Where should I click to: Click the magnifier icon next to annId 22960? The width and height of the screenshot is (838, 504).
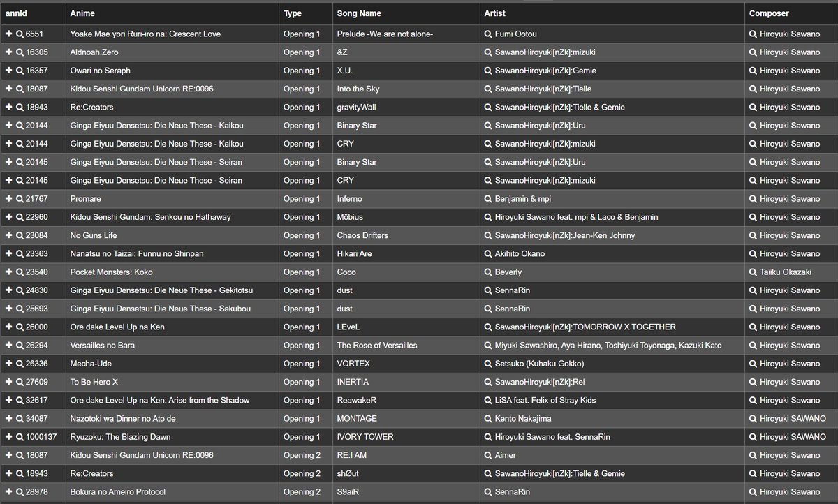click(20, 217)
